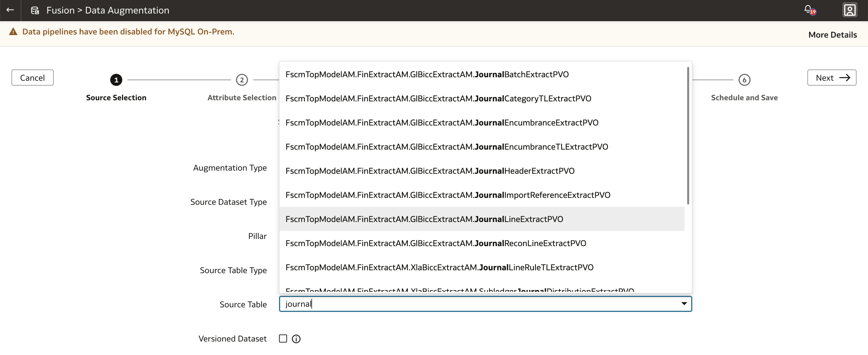This screenshot has height=355, width=868.
Task: Choose JournalEncumbranceExtractPVO option
Action: coord(482,123)
